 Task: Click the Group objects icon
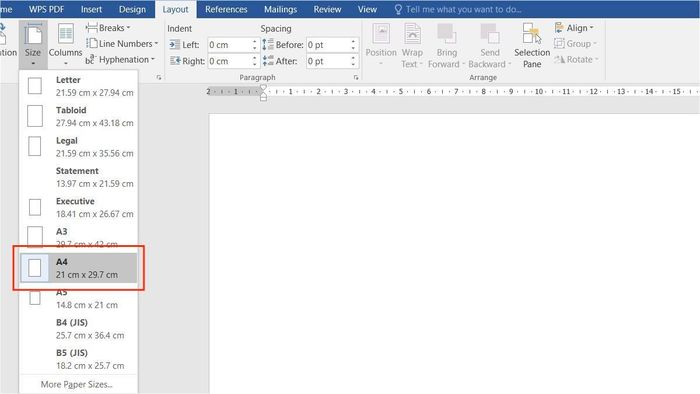[559, 43]
